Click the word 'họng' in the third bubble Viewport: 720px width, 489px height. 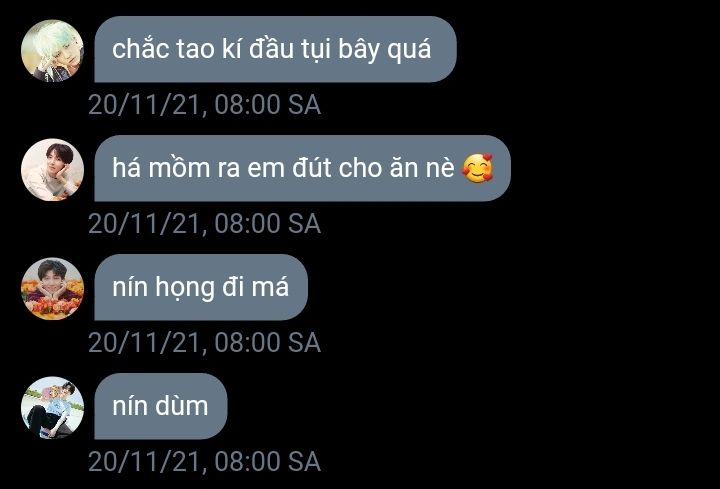pos(185,288)
